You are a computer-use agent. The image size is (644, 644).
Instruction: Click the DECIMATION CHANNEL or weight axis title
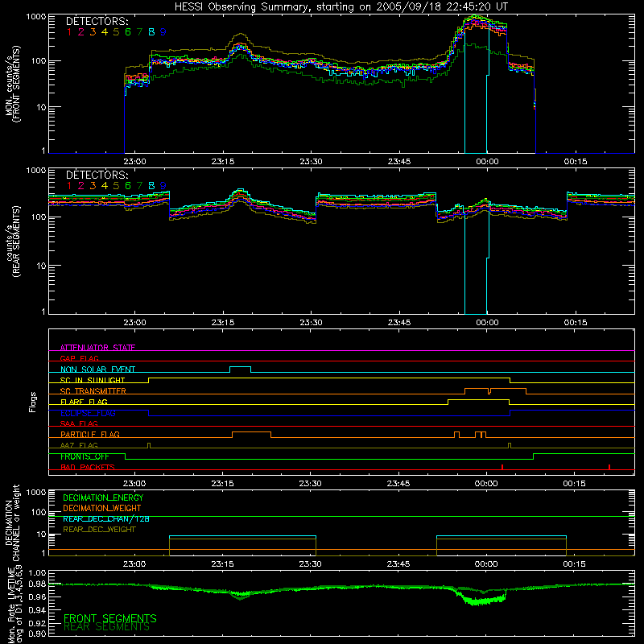12,522
